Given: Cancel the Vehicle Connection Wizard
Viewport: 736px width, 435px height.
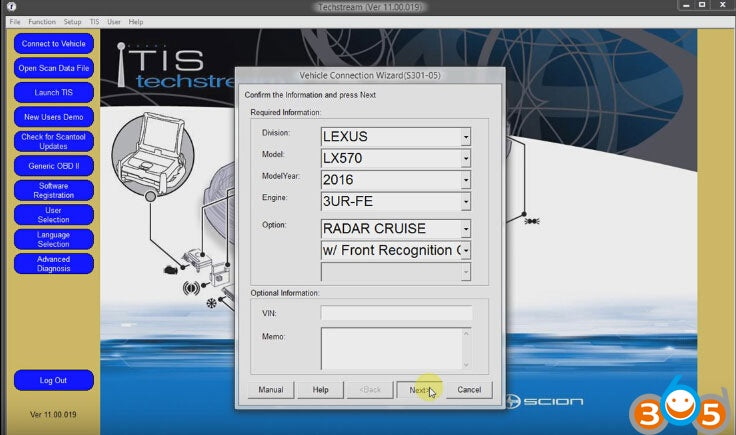Looking at the screenshot, I should (469, 390).
